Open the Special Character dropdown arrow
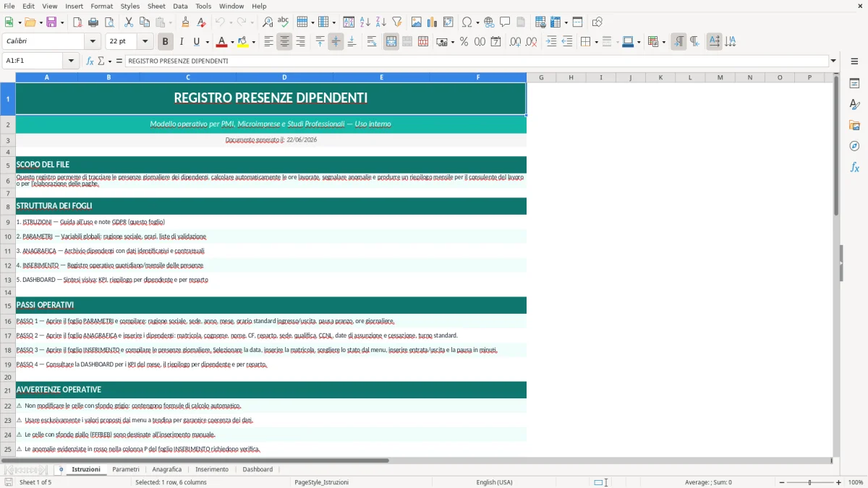The height and width of the screenshot is (488, 868). coord(477,22)
